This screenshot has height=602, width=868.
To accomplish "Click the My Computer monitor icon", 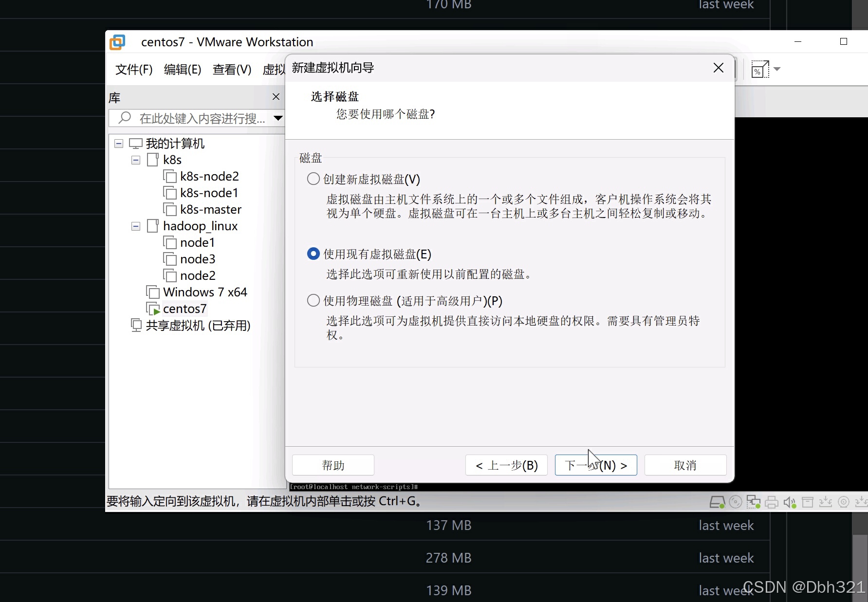I will (x=135, y=144).
